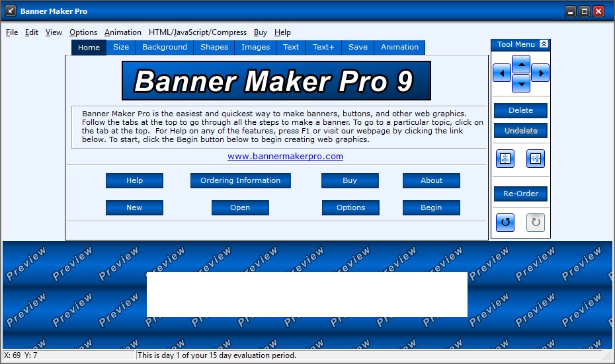The width and height of the screenshot is (615, 364).
Task: Click the evaluation period status bar text
Action: pos(217,355)
